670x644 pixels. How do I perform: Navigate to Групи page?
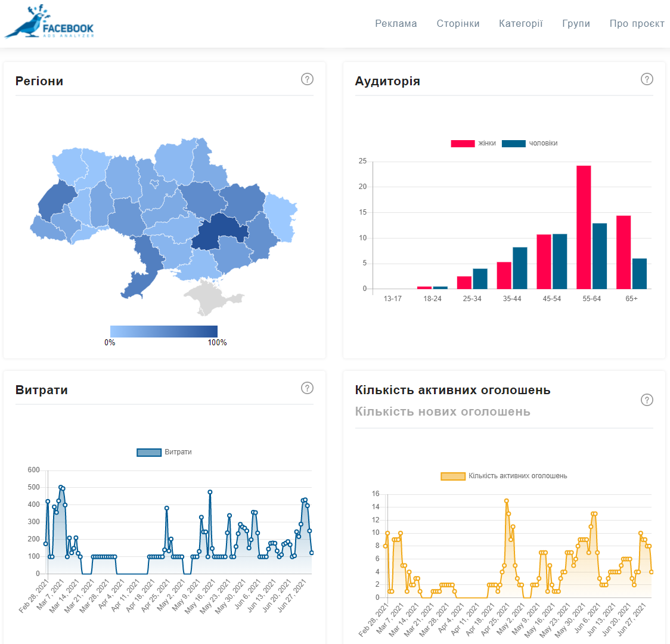click(576, 24)
